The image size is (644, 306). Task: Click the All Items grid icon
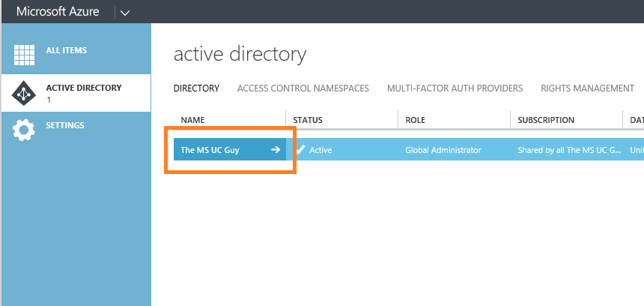click(24, 55)
